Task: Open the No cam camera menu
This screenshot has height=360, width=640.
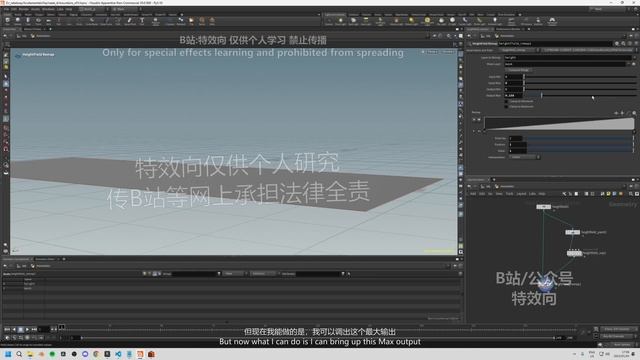Action: [448, 52]
